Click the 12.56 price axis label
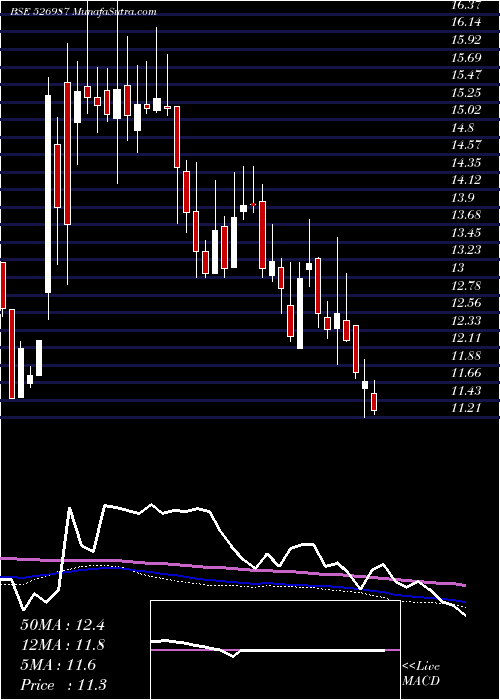This screenshot has height=700, width=500. (x=466, y=303)
